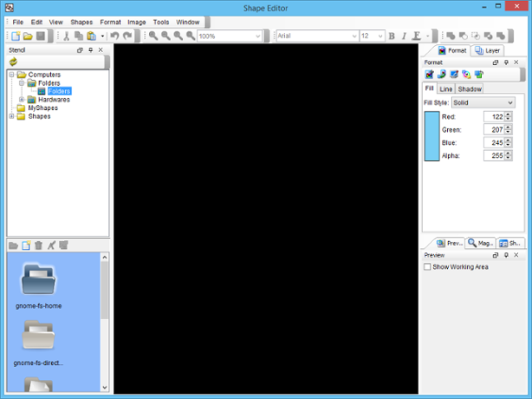Toggle Italic text formatting
Screen dimensions: 532x399
click(x=404, y=36)
